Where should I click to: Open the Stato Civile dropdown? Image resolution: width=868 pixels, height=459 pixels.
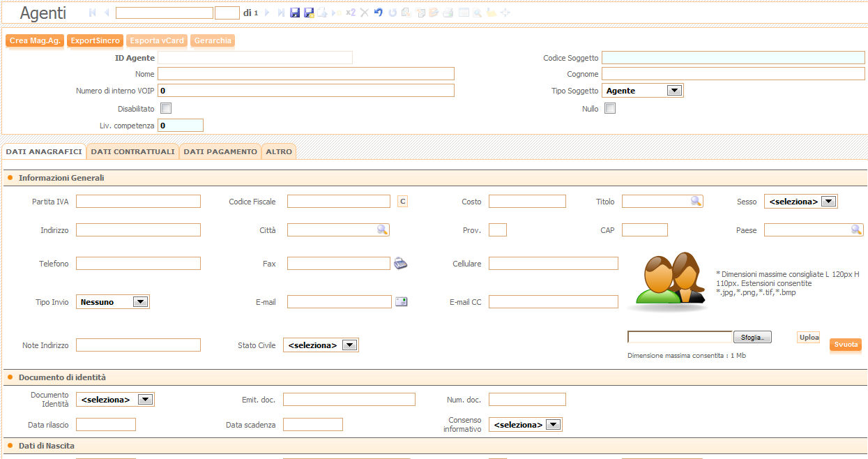tap(349, 345)
